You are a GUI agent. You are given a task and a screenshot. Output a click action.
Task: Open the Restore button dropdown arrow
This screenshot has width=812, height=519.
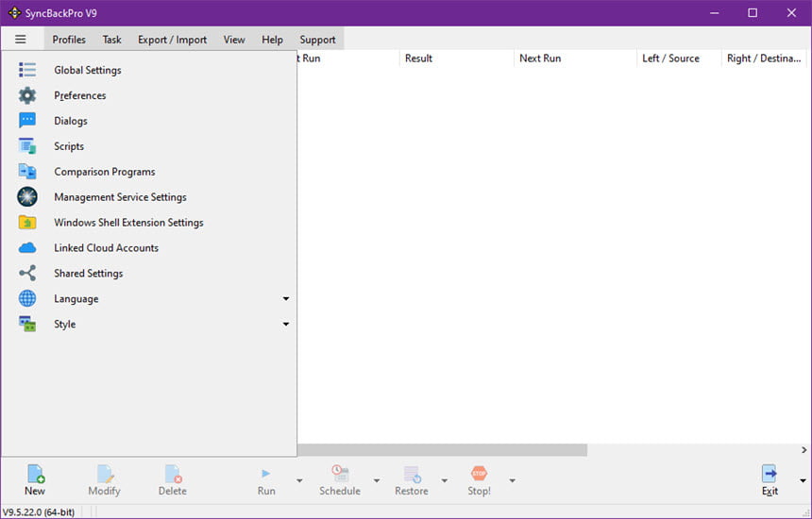445,480
